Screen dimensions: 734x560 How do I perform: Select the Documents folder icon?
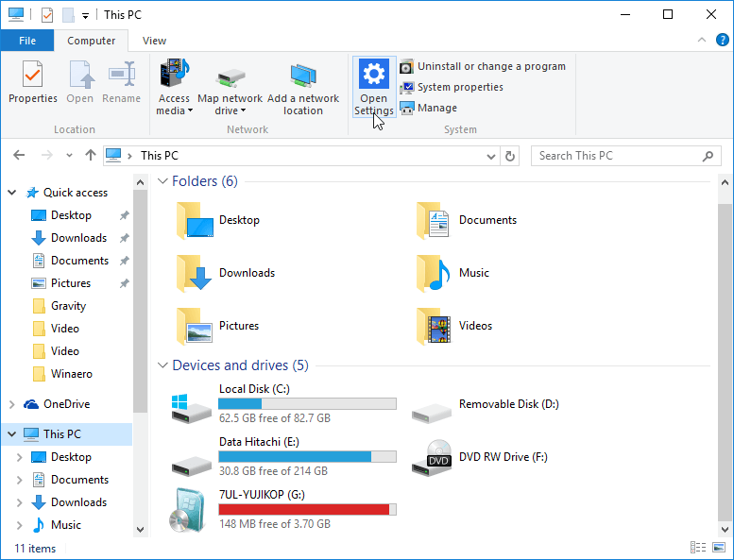click(433, 220)
